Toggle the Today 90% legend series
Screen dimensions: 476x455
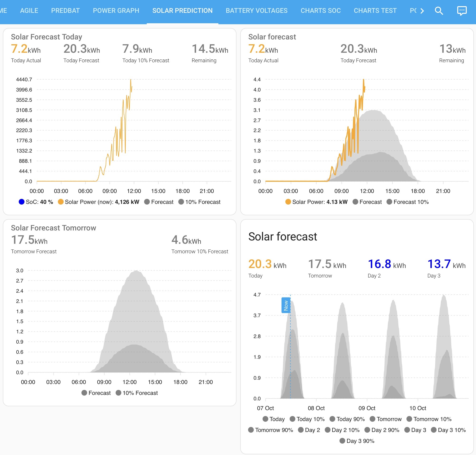pos(347,419)
